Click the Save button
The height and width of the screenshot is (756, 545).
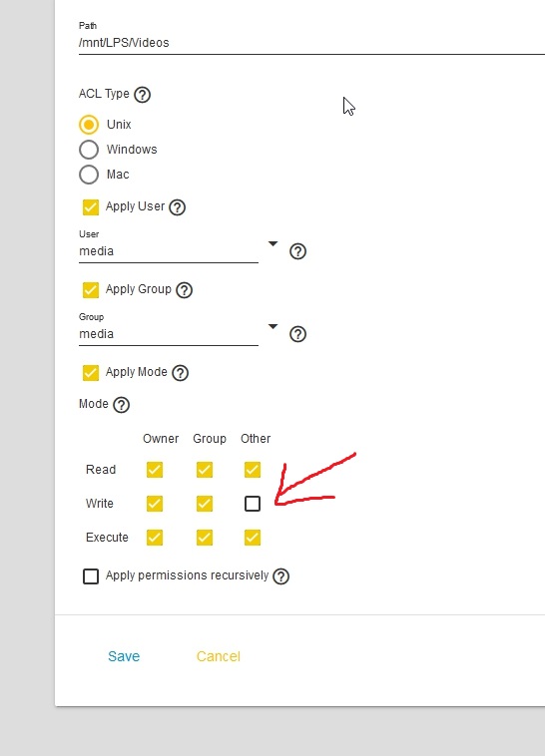point(124,656)
